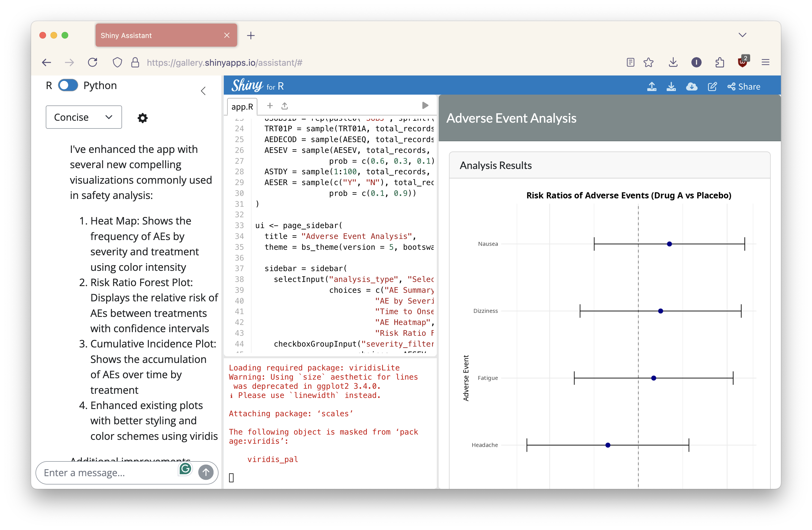Reload the page with refresh button

click(x=92, y=62)
